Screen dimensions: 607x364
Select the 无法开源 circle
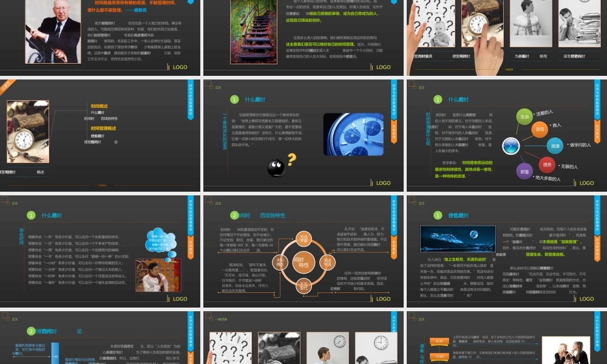point(303,240)
